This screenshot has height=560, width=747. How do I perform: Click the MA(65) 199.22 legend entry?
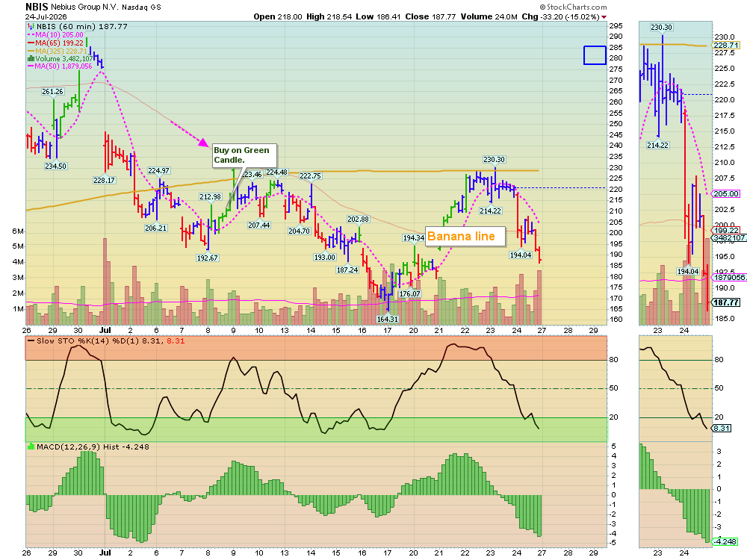point(55,43)
